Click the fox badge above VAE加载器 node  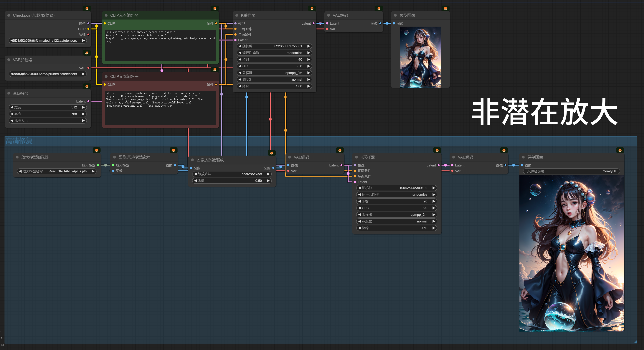pos(87,53)
